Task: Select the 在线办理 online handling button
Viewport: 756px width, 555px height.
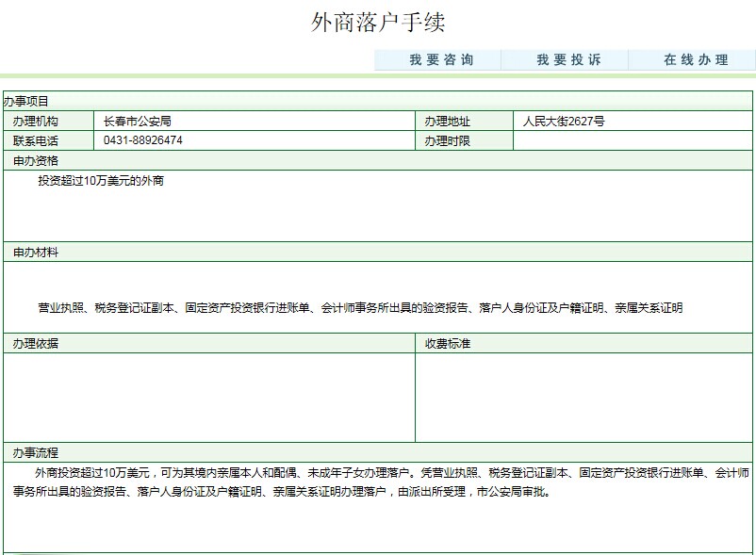Action: [692, 59]
